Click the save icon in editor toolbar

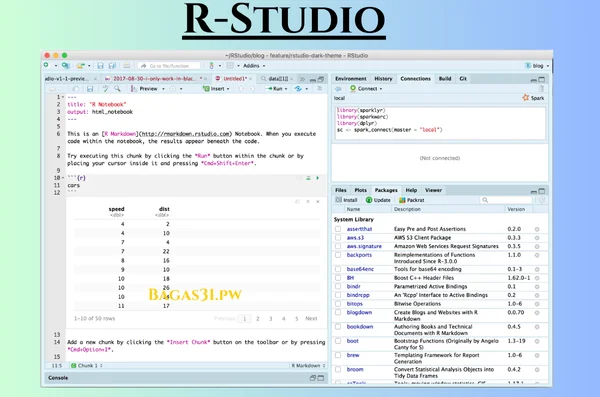coord(90,89)
